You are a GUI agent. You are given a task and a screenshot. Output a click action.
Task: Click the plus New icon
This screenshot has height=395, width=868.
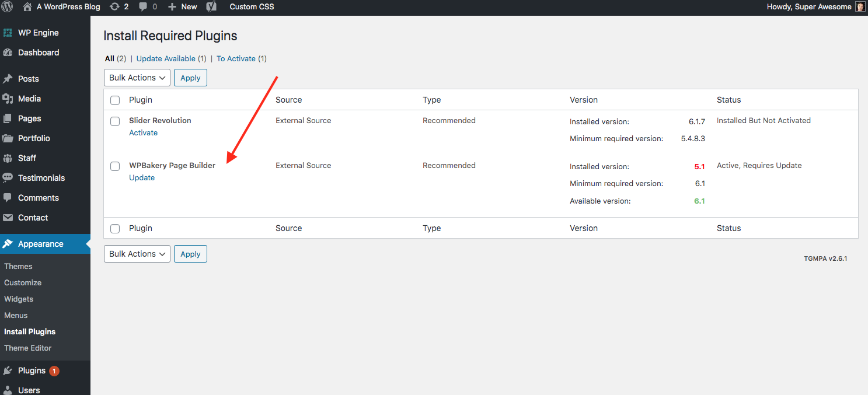(x=172, y=7)
